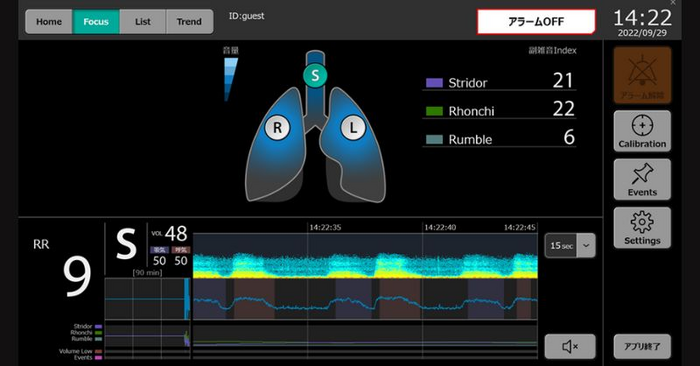This screenshot has height=366, width=700.
Task: Open the Trend tab
Action: (189, 21)
